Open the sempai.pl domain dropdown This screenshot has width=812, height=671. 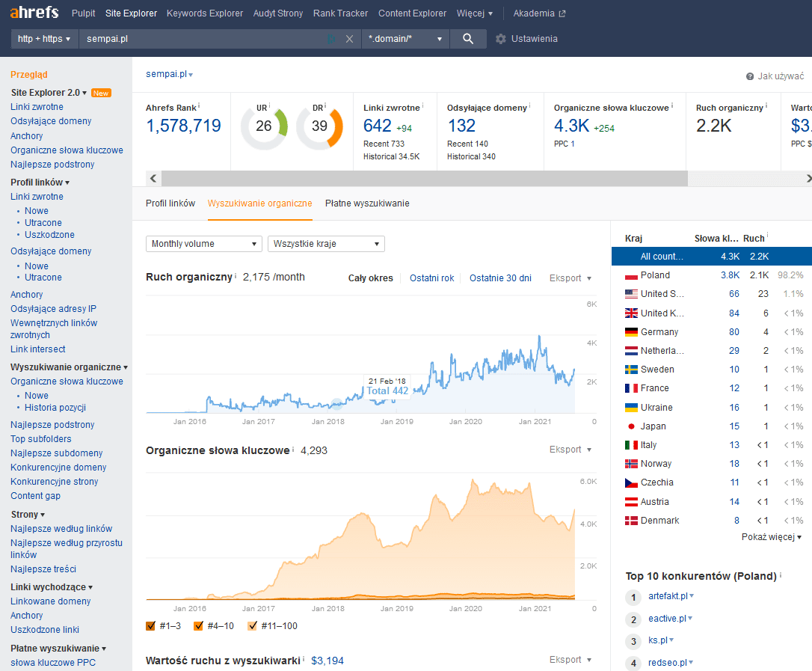point(169,74)
